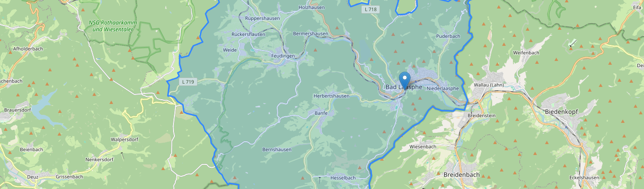Click the Grissenbach village label
The image size is (644, 189).
(x=70, y=177)
